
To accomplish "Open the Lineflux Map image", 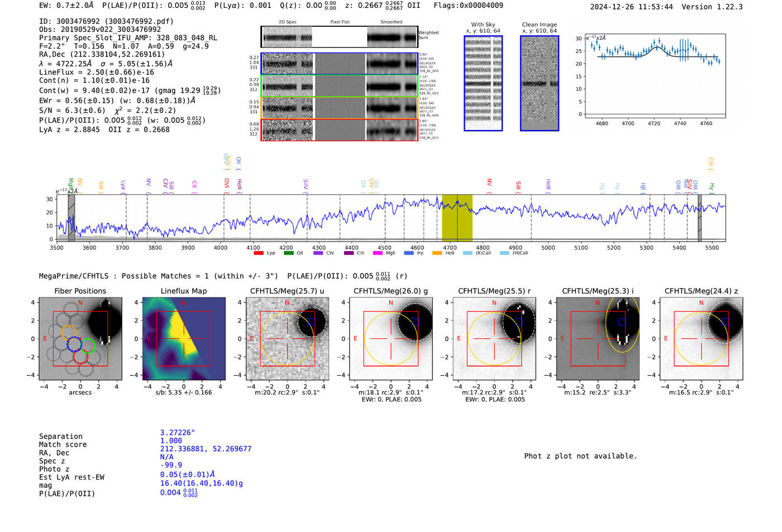I will 184,339.
